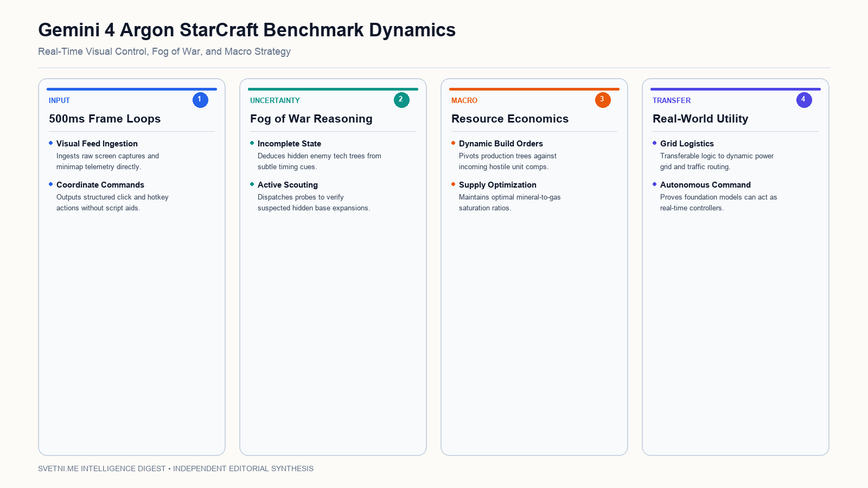
Task: Click the "Coordinate Commands" bullet title
Action: point(100,185)
